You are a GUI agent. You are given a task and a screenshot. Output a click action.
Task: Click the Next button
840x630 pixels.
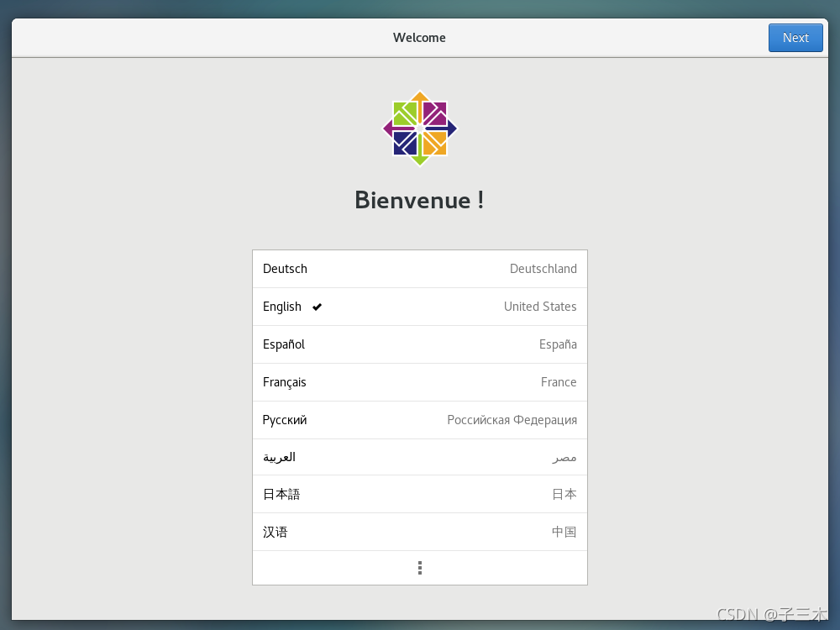(x=795, y=38)
